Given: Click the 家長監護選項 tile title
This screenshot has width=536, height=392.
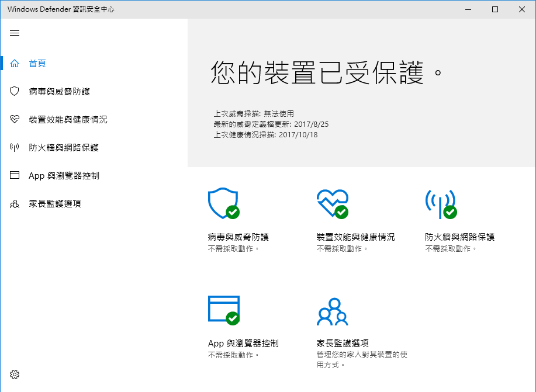Looking at the screenshot, I should (343, 343).
